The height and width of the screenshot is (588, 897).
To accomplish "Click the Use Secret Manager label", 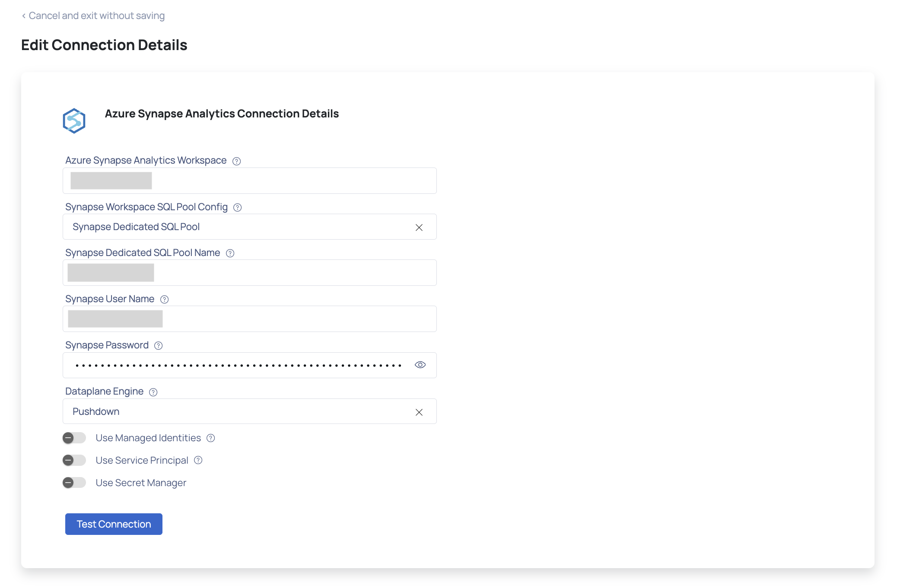I will coord(141,483).
